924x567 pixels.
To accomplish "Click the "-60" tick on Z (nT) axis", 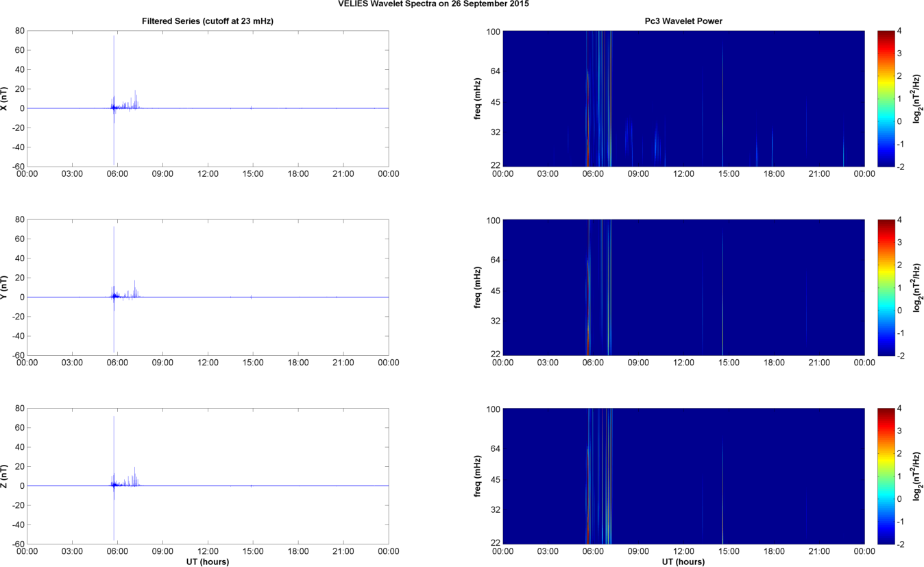I will click(19, 544).
